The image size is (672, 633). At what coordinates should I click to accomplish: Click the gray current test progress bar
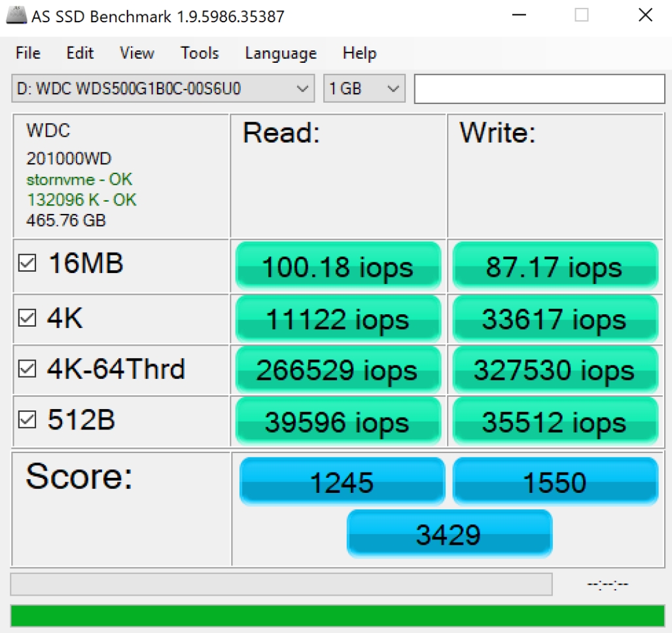281,584
